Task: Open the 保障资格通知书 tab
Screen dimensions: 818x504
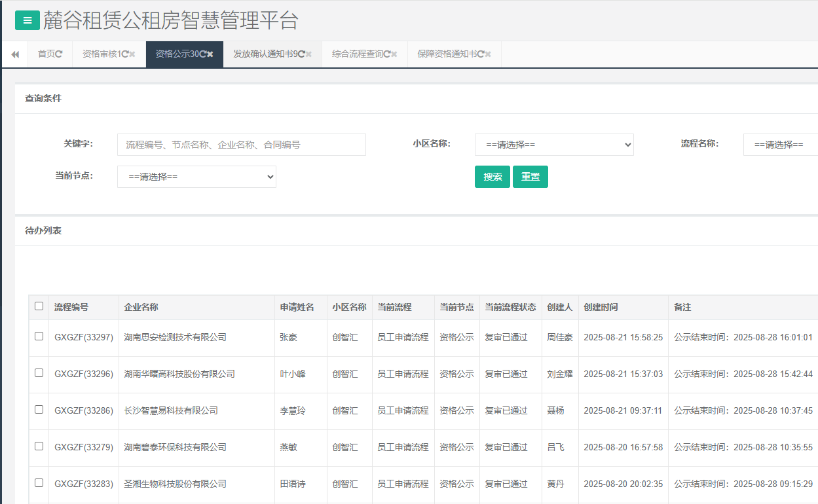Action: [x=447, y=54]
